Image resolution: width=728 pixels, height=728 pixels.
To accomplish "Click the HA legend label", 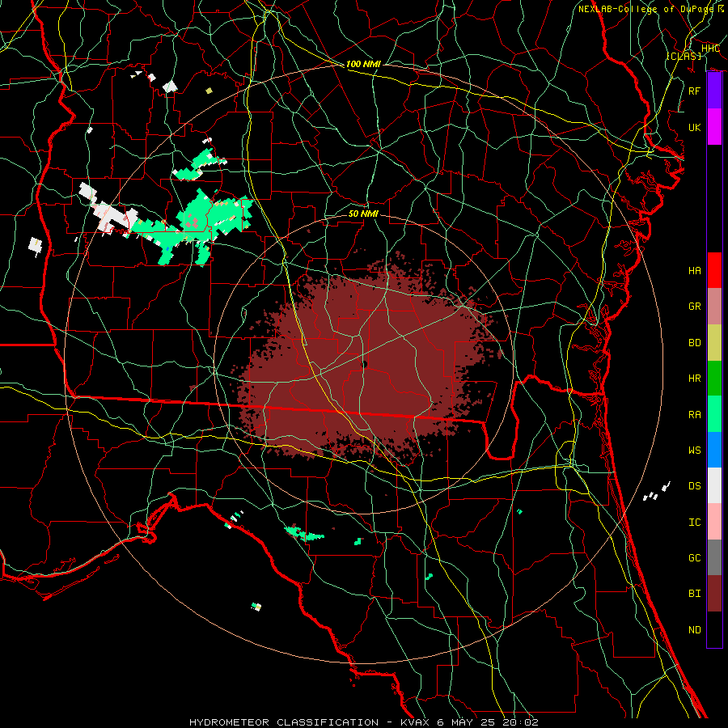I will (694, 271).
